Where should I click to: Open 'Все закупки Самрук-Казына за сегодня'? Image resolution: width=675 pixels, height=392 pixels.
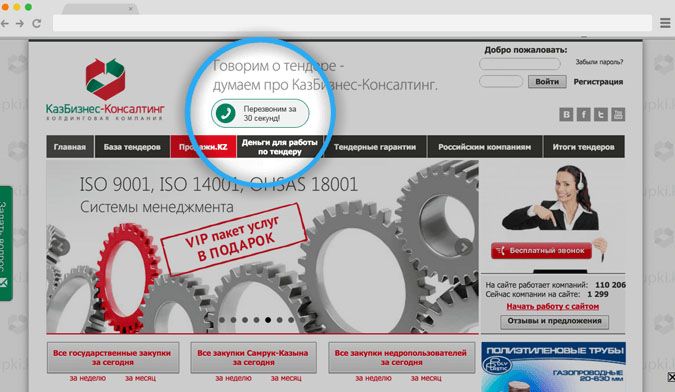pyautogui.click(x=253, y=358)
